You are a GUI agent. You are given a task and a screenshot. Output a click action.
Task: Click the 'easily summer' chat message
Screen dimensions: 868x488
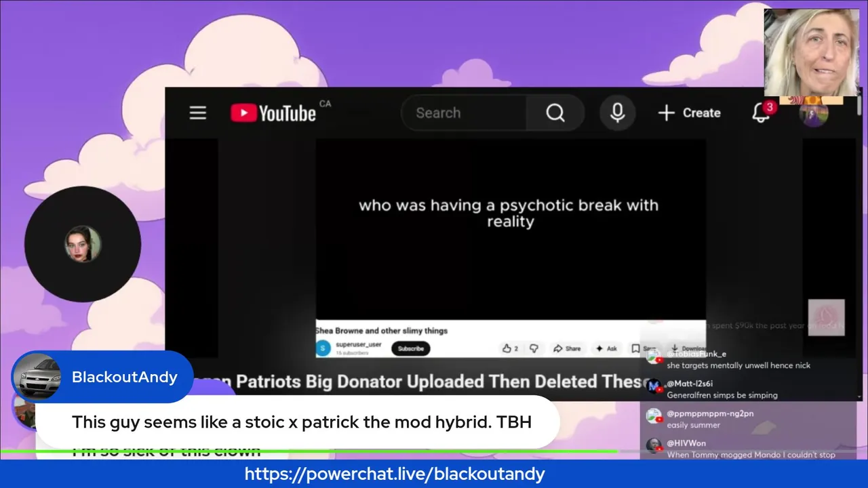pos(693,425)
